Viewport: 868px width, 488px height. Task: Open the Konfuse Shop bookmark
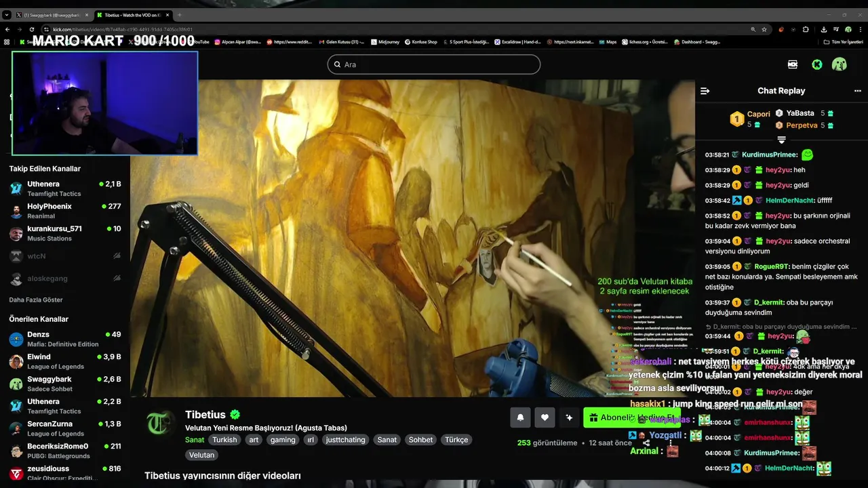(421, 42)
